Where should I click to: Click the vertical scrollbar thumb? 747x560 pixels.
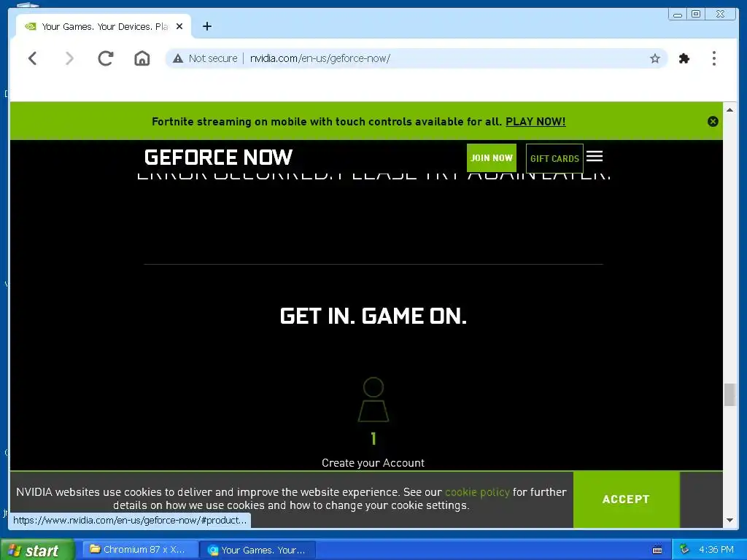(x=729, y=394)
